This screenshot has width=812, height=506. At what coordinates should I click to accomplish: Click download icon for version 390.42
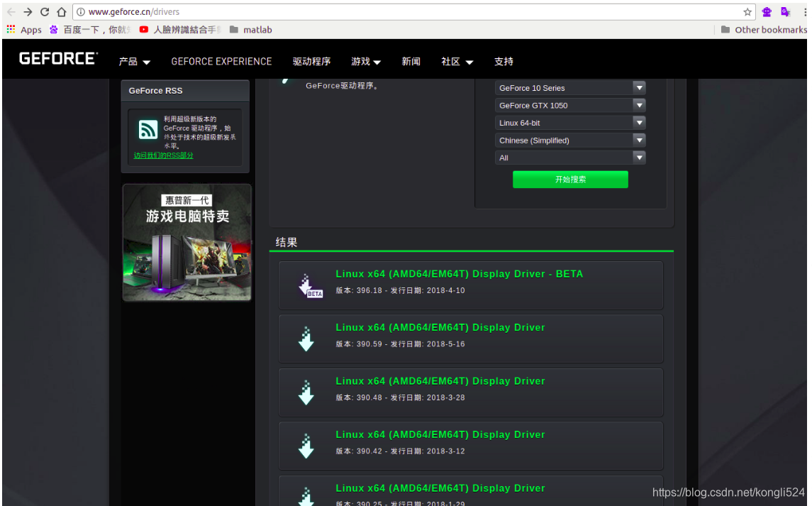coord(306,446)
